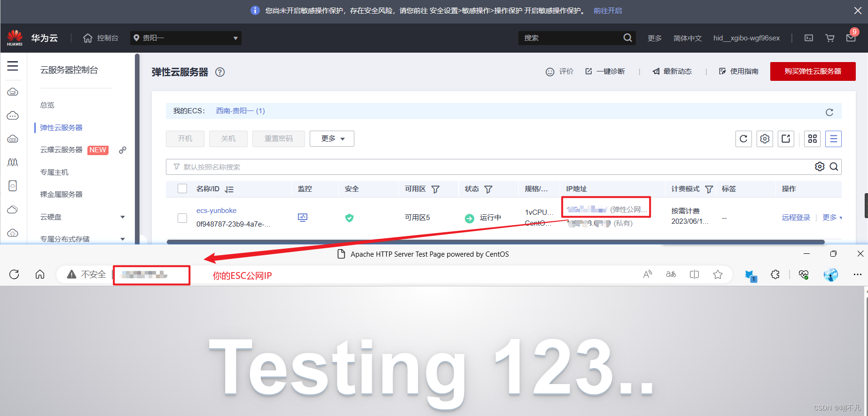
Task: Switch to card grid view
Action: pyautogui.click(x=812, y=139)
